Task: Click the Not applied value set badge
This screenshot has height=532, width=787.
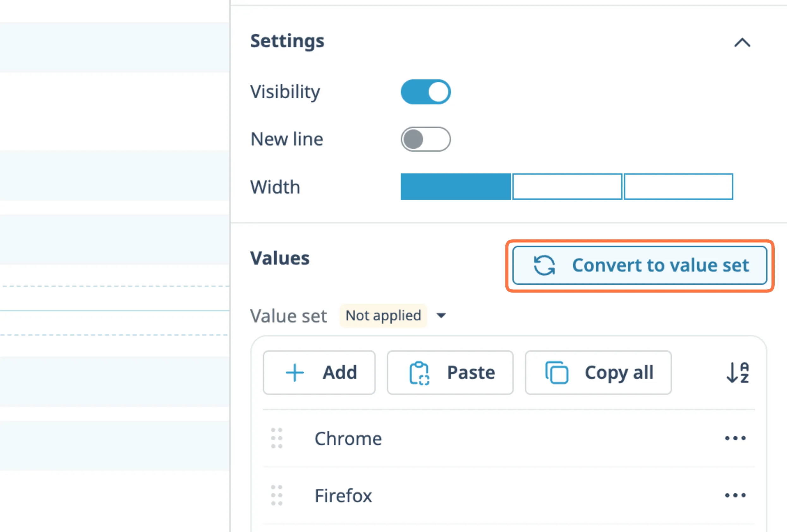Action: click(383, 316)
